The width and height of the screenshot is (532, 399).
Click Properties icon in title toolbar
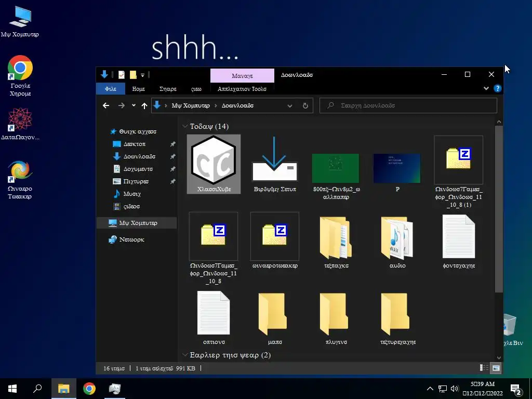122,75
